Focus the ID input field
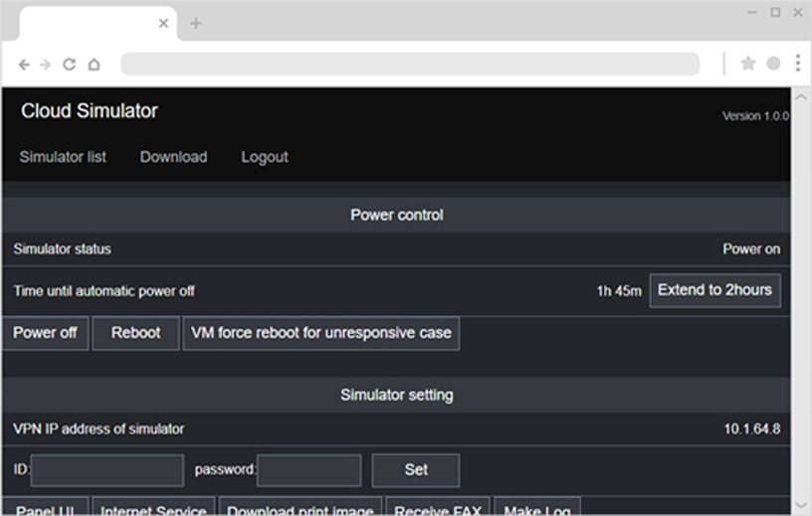 [107, 470]
